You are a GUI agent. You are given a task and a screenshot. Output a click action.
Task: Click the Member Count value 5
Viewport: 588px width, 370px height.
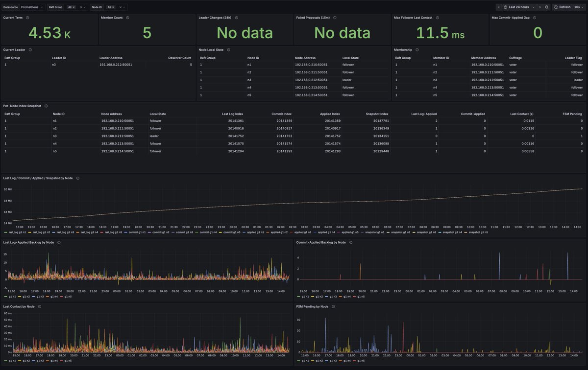[147, 33]
